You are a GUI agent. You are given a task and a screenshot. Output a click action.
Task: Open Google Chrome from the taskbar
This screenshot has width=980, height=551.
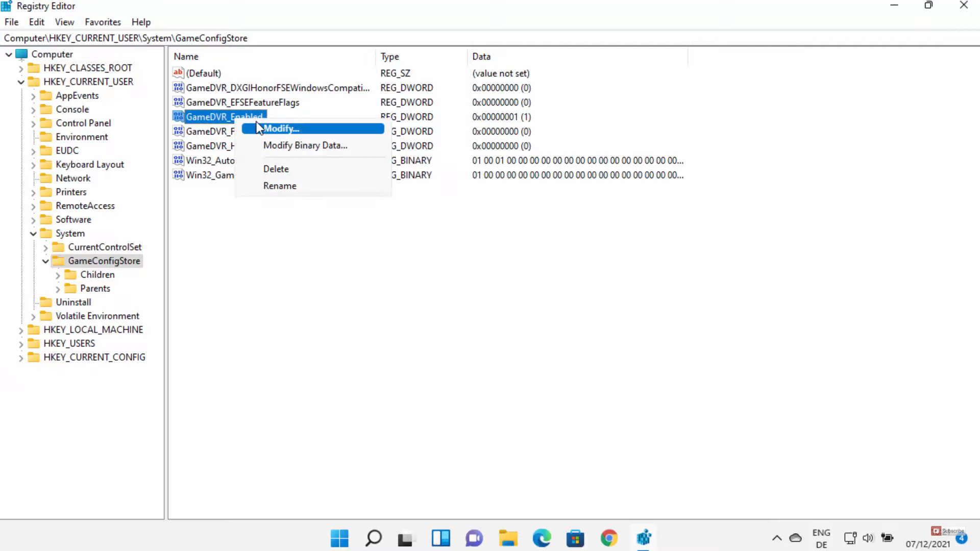[609, 538]
